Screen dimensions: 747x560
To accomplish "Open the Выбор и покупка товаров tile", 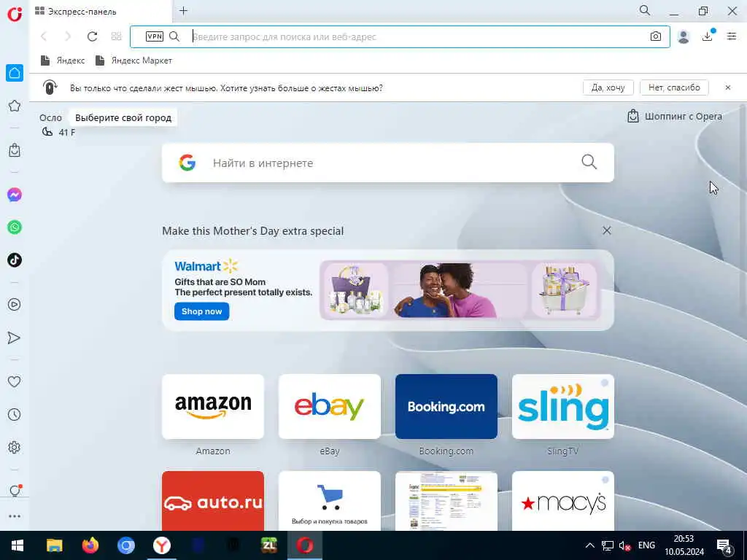I will (330, 501).
